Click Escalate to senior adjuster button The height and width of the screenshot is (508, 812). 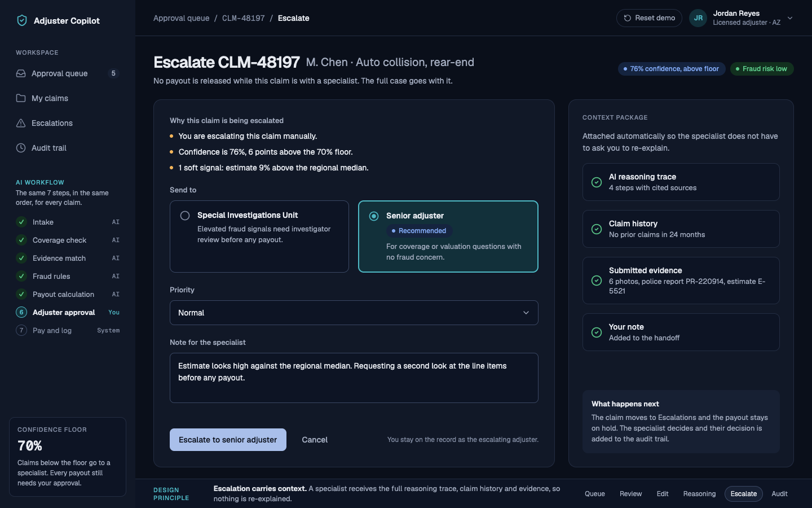click(x=228, y=440)
